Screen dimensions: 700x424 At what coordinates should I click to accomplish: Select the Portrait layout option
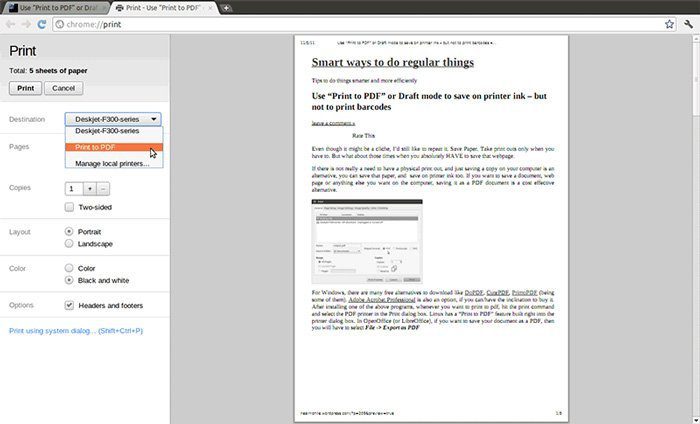69,232
